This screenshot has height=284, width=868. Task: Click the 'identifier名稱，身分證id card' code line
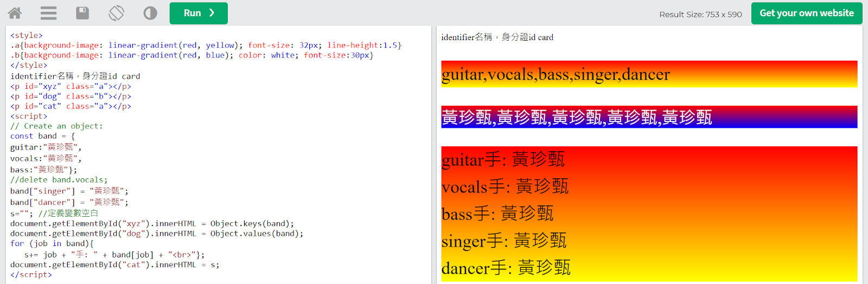tap(75, 76)
